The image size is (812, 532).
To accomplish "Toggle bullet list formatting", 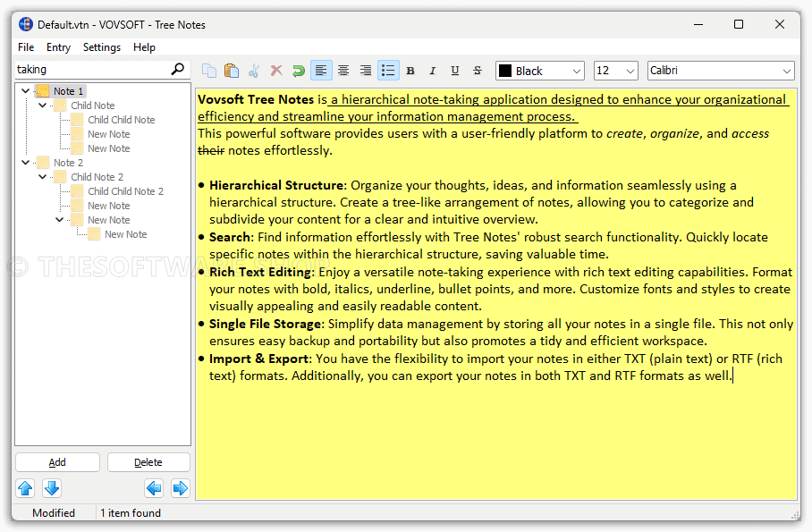I will click(388, 71).
